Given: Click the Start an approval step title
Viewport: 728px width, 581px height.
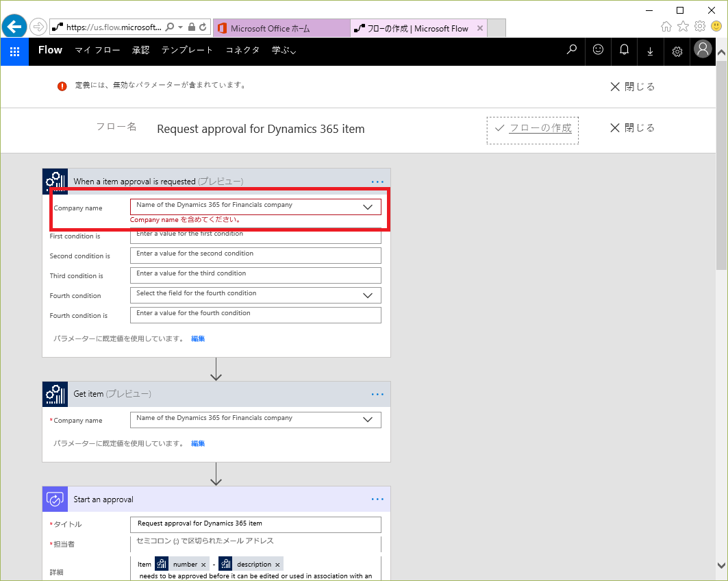Looking at the screenshot, I should (103, 499).
